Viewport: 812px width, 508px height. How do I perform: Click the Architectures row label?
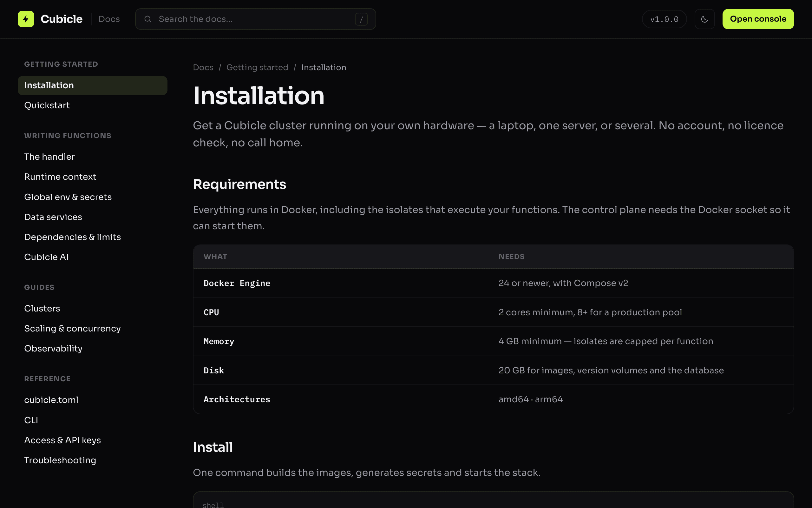tap(237, 399)
